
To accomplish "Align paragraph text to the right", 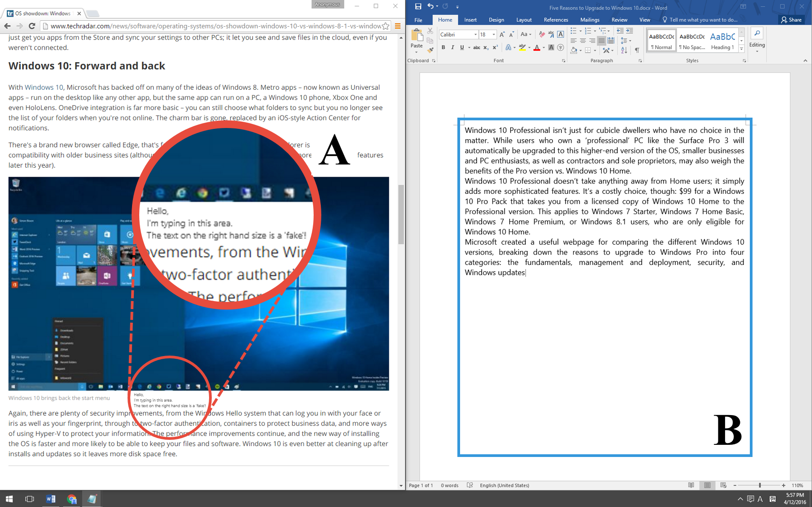I will tap(592, 41).
